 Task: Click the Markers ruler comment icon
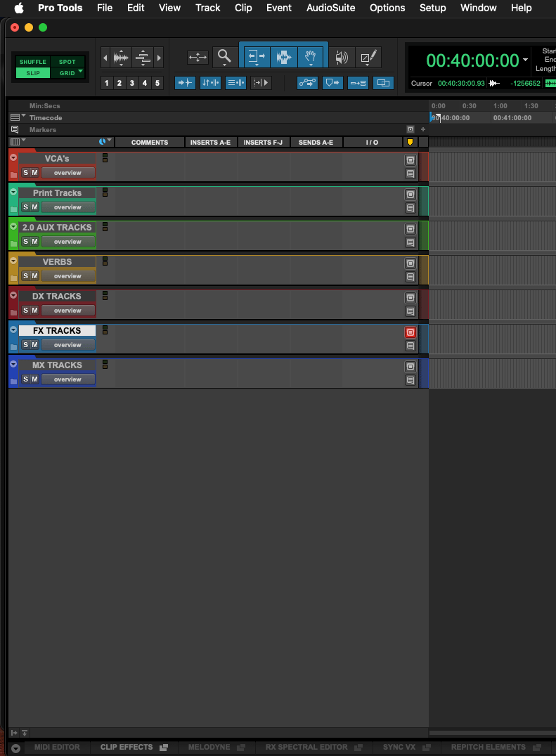point(15,130)
